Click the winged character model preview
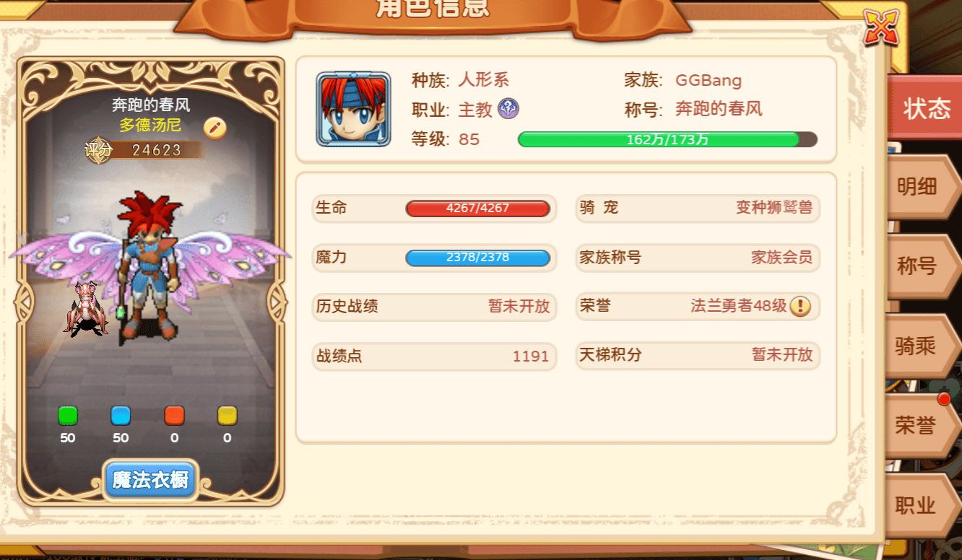 [x=150, y=263]
